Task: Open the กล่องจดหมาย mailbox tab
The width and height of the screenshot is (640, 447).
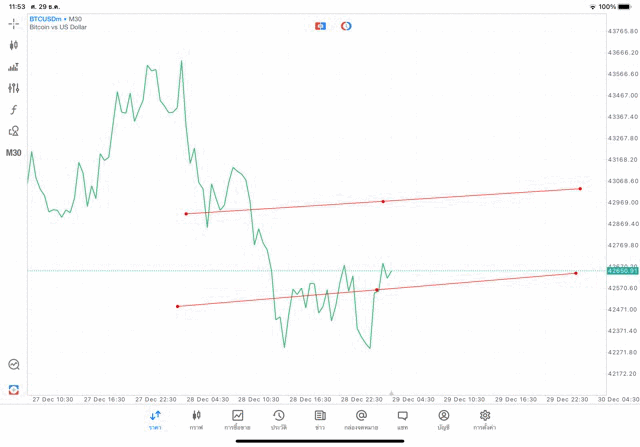Action: point(361,419)
